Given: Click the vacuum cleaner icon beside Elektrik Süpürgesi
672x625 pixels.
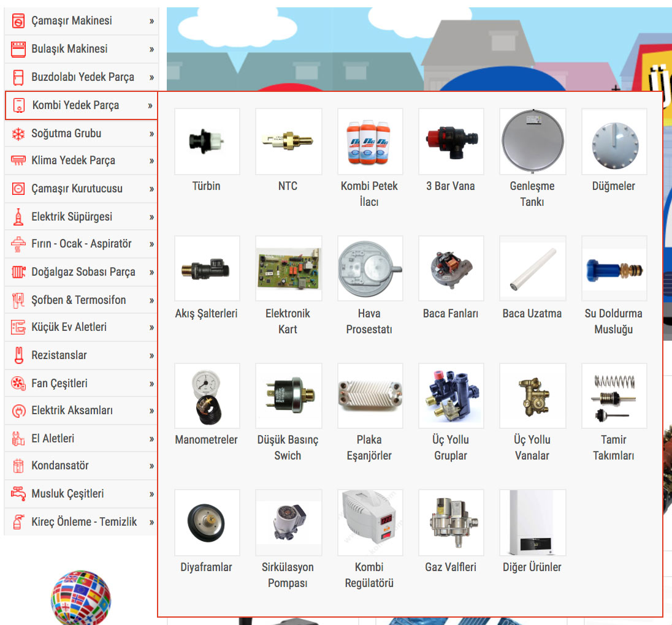Looking at the screenshot, I should coord(18,217).
